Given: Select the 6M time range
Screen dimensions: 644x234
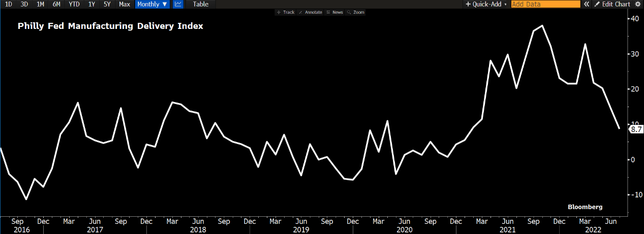Looking at the screenshot, I should pos(56,4).
